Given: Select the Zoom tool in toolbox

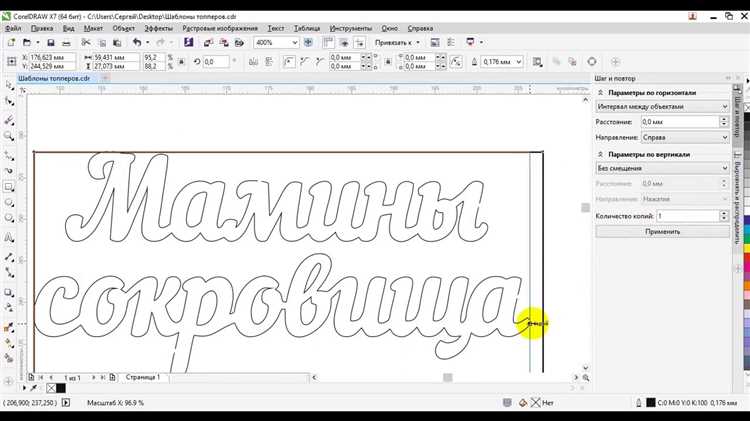Looking at the screenshot, I should [x=9, y=136].
